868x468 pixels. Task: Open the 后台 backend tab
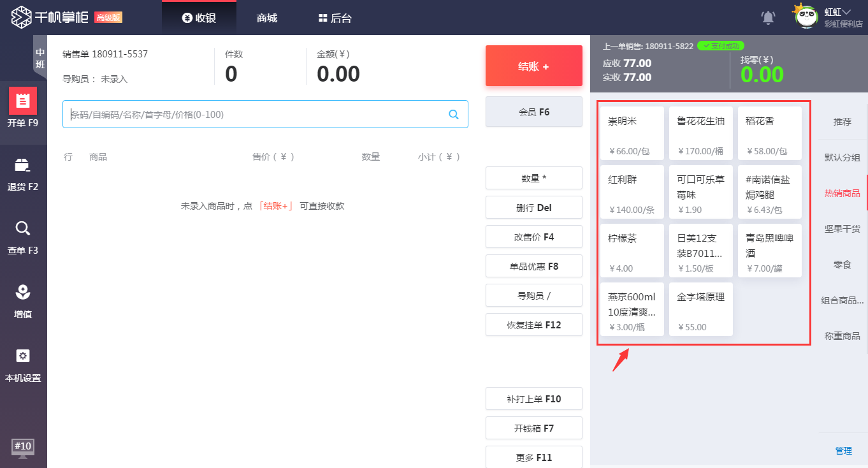[336, 17]
